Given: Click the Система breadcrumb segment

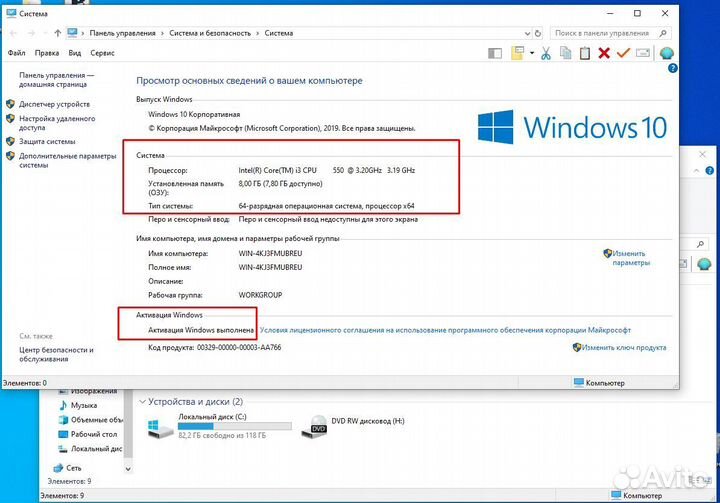Looking at the screenshot, I should [279, 33].
